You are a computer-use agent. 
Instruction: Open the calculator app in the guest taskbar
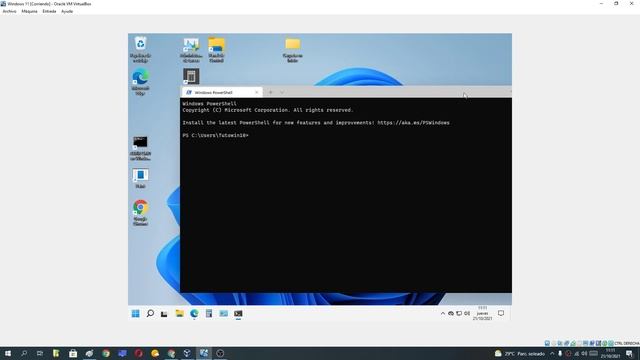click(209, 313)
